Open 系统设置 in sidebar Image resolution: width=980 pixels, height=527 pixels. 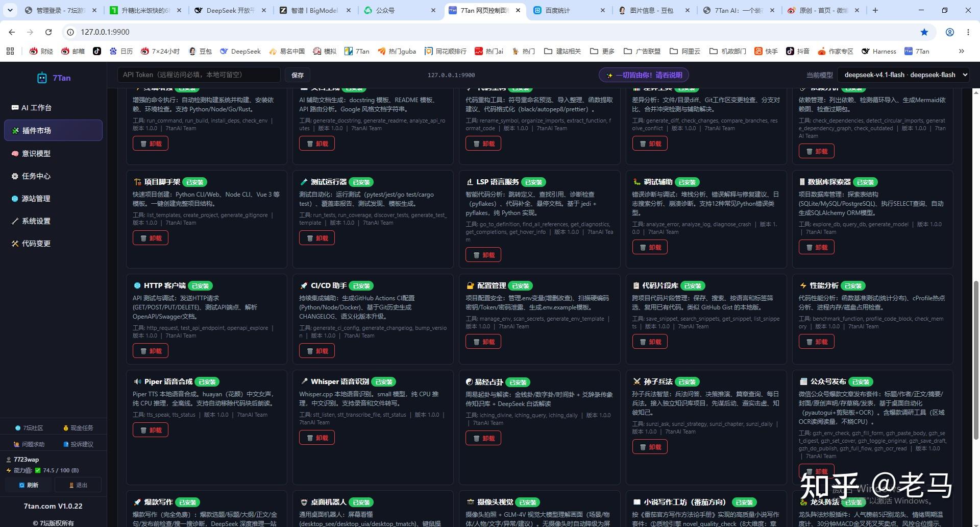click(x=53, y=221)
